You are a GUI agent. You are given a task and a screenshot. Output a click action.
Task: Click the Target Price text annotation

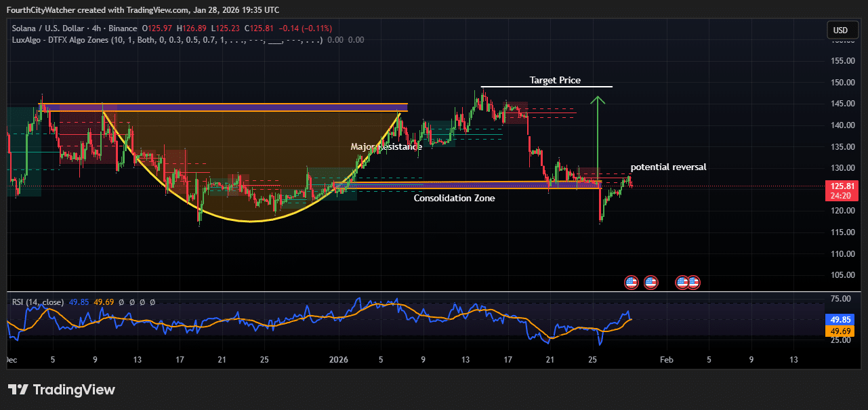tap(554, 80)
